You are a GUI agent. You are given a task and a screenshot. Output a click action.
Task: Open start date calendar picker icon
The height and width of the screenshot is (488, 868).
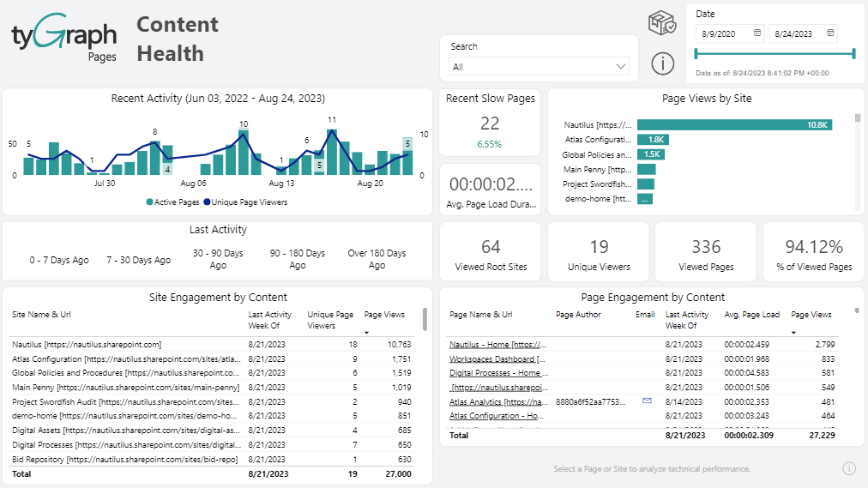point(757,33)
